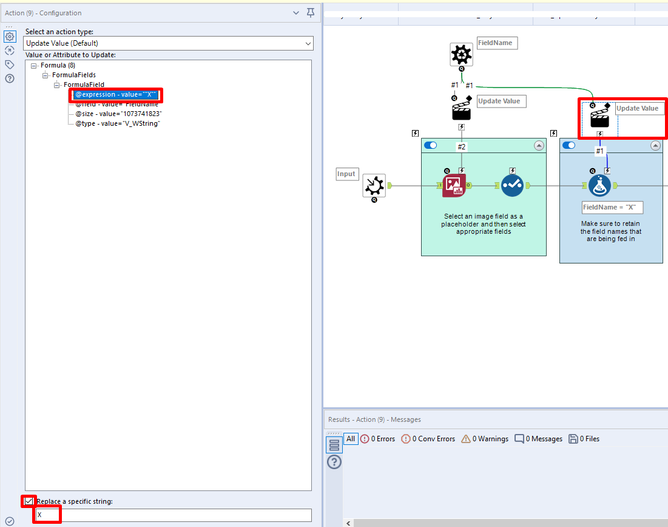Image resolution: width=668 pixels, height=527 pixels.
Task: Click the Replace a specific string text field
Action: pyautogui.click(x=173, y=515)
